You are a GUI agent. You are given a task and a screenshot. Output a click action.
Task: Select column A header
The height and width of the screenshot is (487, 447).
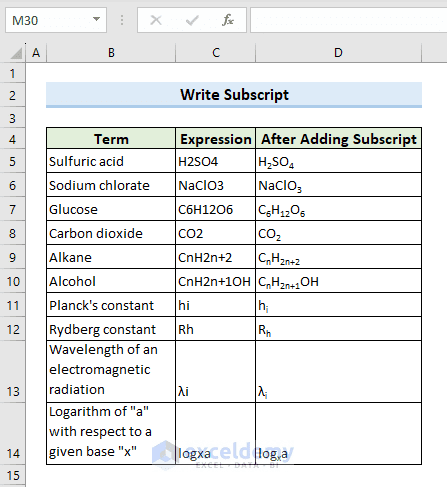pyautogui.click(x=36, y=53)
